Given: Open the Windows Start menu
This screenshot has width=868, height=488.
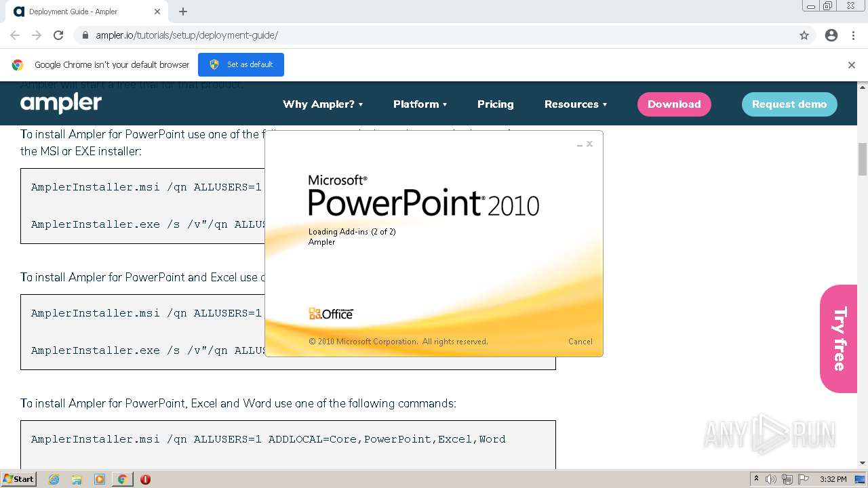Looking at the screenshot, I should tap(19, 479).
